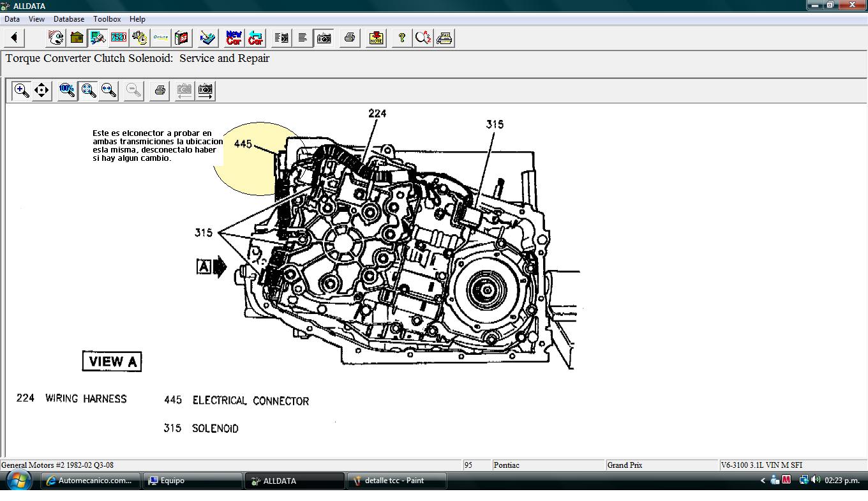Open the Database menu
Image resolution: width=868 pixels, height=501 pixels.
(69, 19)
